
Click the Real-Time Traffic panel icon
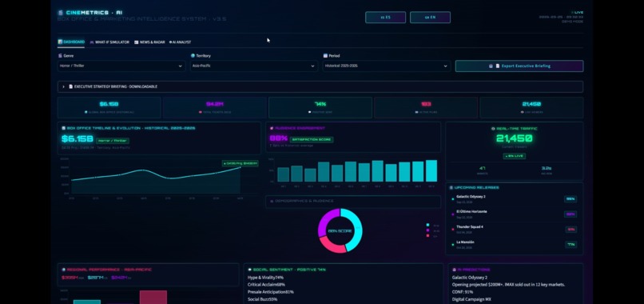coord(493,129)
